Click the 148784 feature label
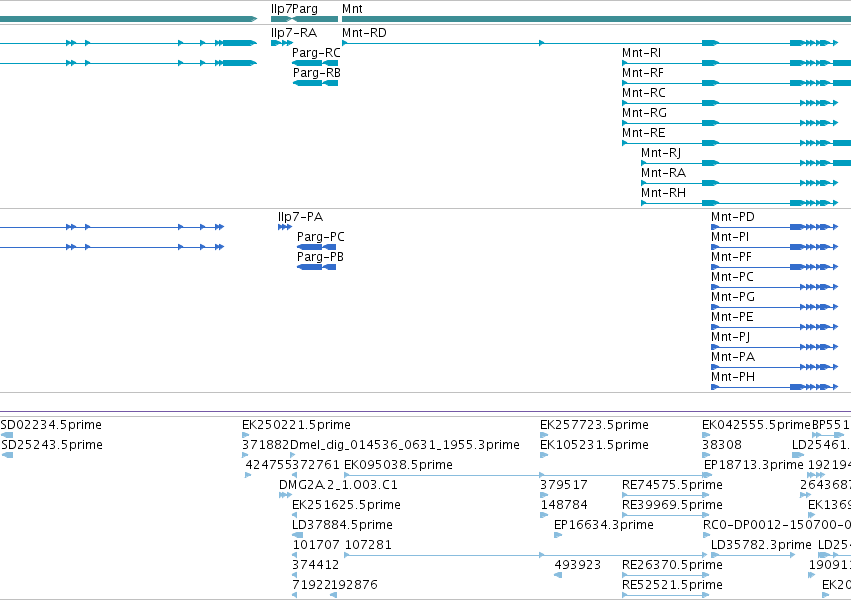The height and width of the screenshot is (600, 851). (x=564, y=505)
